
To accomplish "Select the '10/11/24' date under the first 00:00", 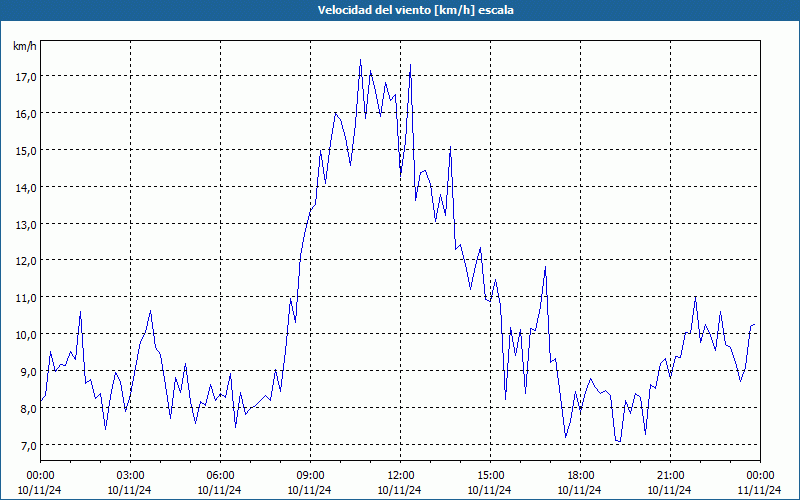I will pos(40,490).
